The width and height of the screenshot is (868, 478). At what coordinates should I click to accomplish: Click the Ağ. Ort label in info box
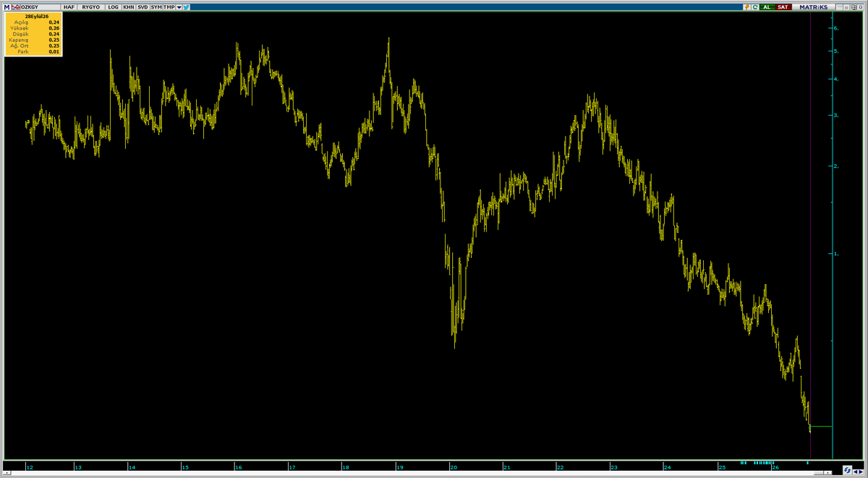point(19,46)
